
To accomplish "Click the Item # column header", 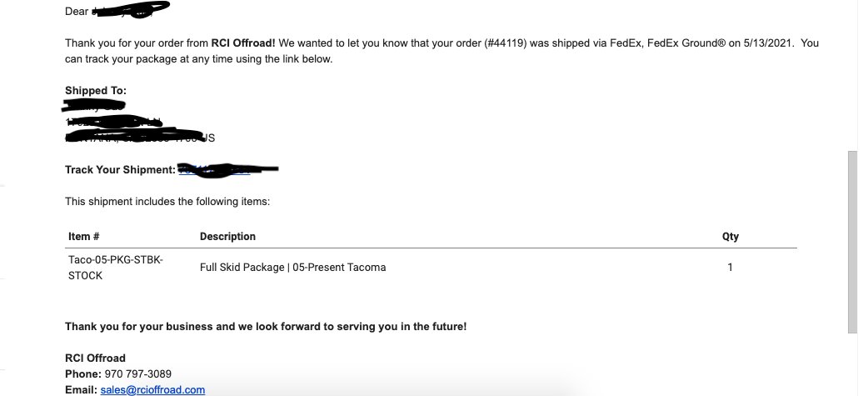I will click(x=83, y=237).
